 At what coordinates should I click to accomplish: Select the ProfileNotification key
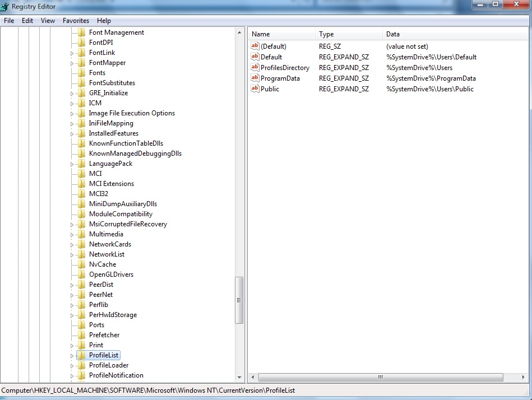tap(116, 375)
